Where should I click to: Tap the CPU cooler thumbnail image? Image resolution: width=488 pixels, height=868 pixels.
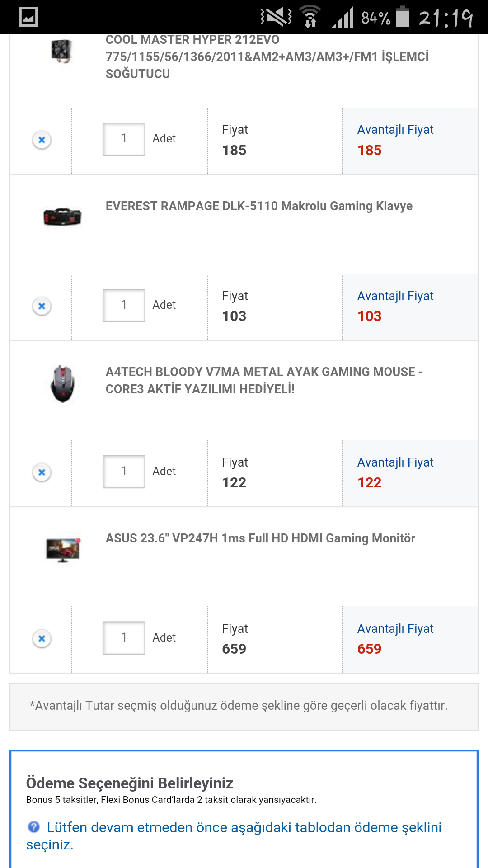(62, 51)
